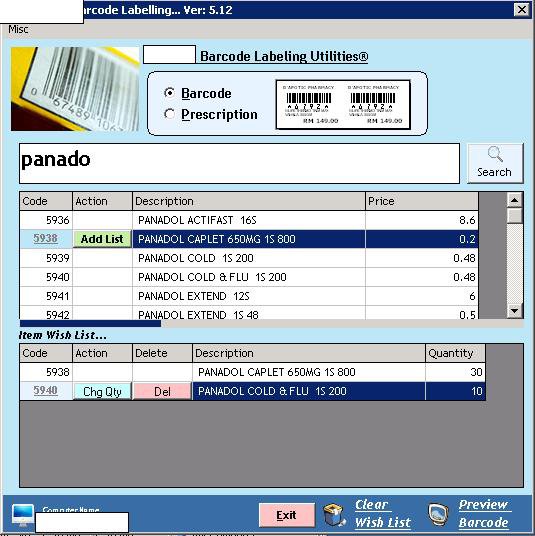Click the magnifier Search button

(495, 163)
